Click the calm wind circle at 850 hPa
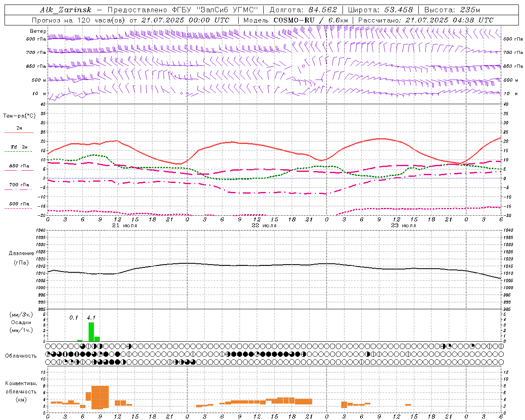The width and height of the screenshot is (525, 420). tap(304, 66)
